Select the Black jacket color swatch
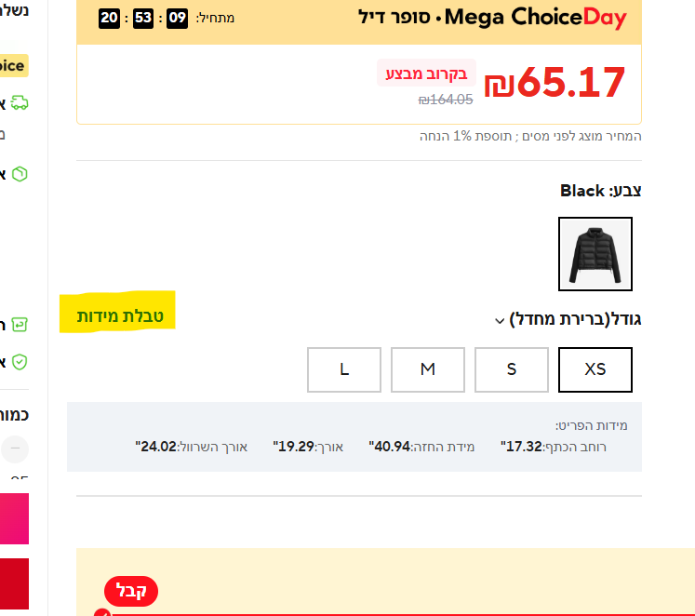695x616 pixels. tap(595, 254)
